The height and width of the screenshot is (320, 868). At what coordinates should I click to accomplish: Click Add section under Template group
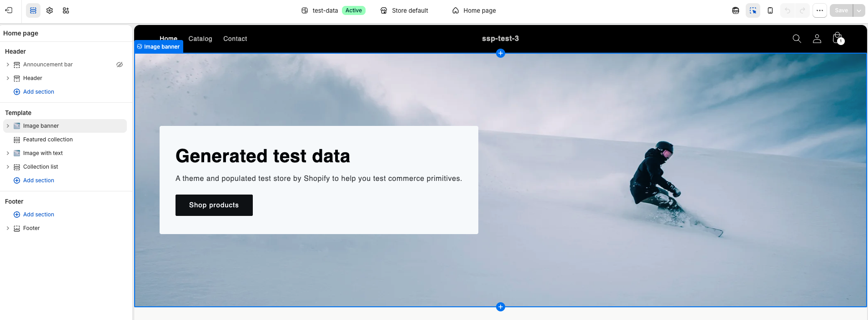tap(34, 180)
